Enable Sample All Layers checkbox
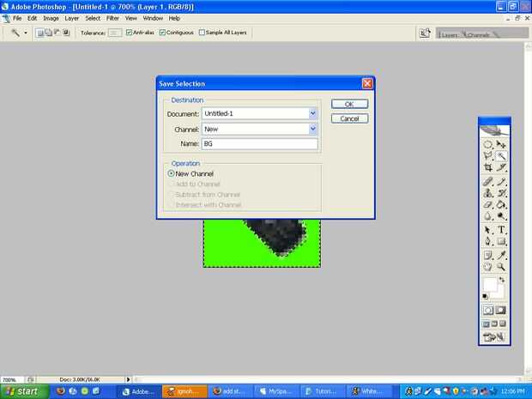This screenshot has height=399, width=532. coord(202,33)
